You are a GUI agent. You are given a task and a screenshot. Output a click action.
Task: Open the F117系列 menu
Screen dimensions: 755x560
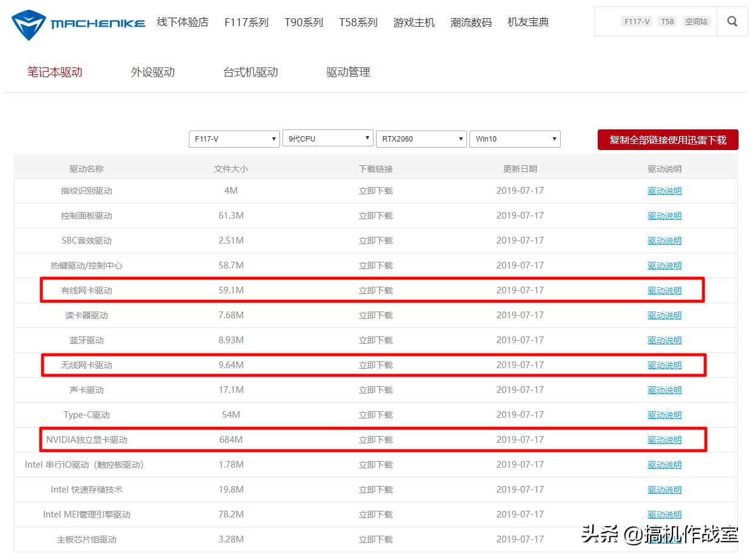[x=246, y=22]
